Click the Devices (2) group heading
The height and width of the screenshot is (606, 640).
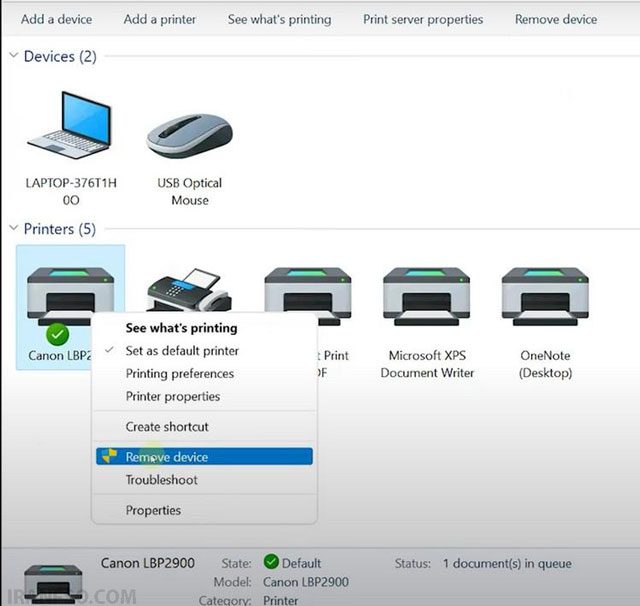tap(60, 56)
